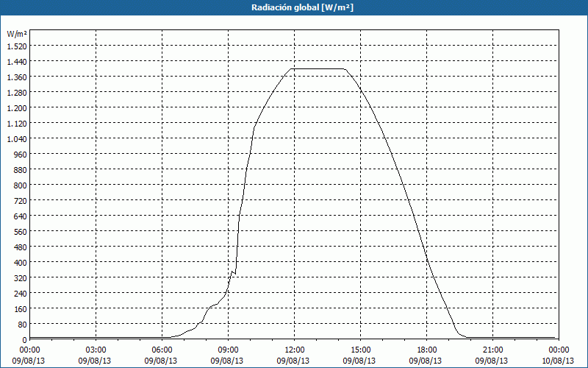Click the curve's descending slope near 18:00
Screen dimensions: 588x368
pyautogui.click(x=427, y=258)
